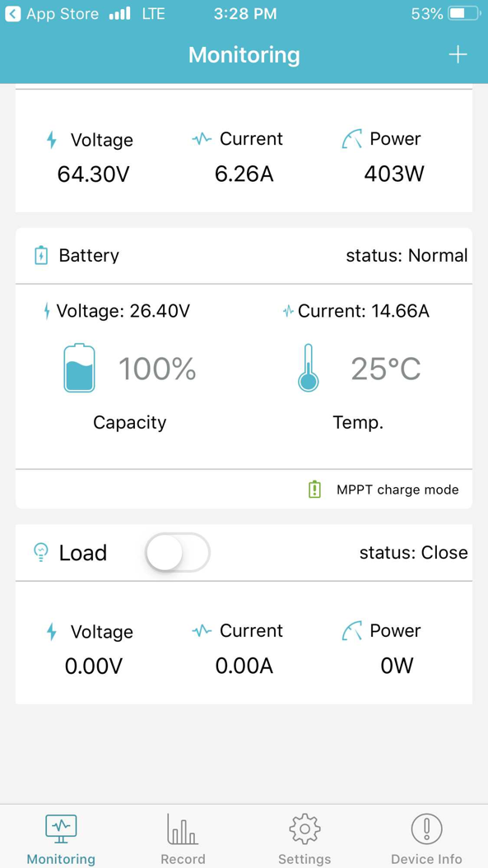Tap the green MPPT charge mode icon
The width and height of the screenshot is (488, 868).
314,490
